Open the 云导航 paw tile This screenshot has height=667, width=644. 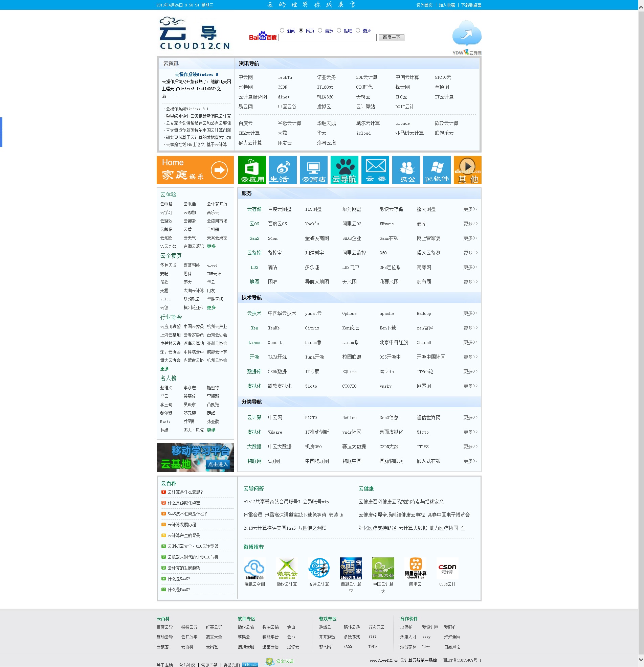click(x=344, y=170)
